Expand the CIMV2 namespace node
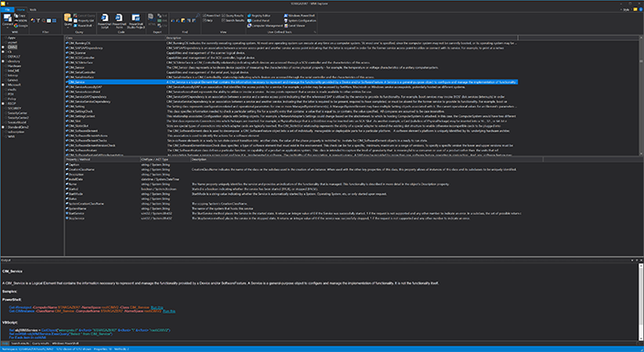Viewport: 644px width, 352px height. [3, 48]
